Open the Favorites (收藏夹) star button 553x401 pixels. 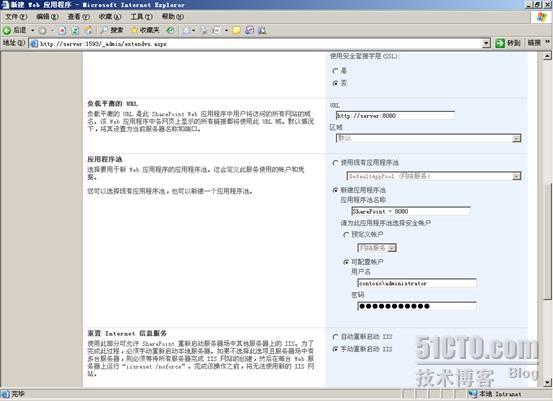click(145, 30)
